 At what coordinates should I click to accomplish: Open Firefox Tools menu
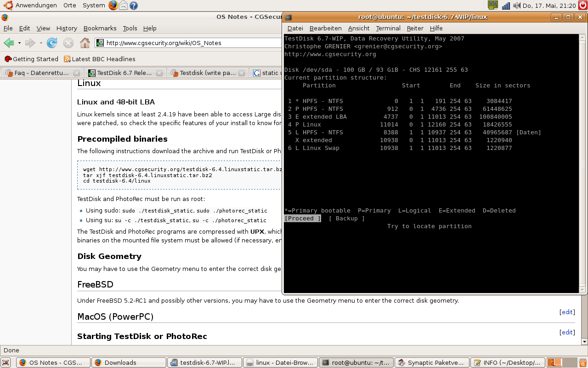[x=130, y=28]
